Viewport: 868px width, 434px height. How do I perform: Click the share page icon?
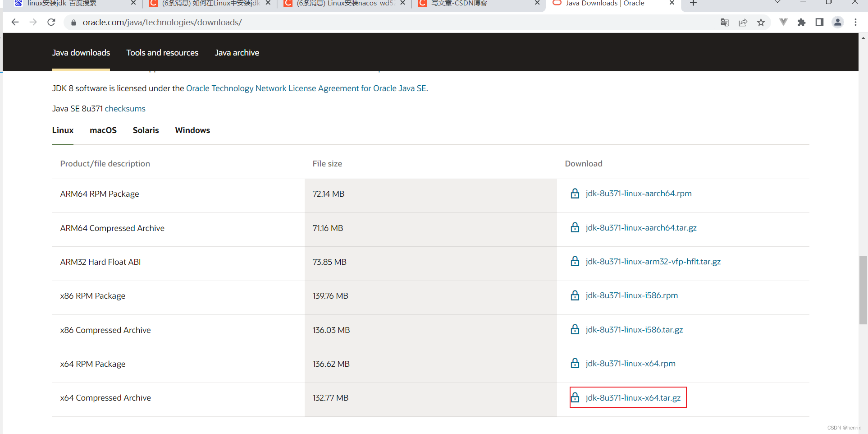pos(743,23)
